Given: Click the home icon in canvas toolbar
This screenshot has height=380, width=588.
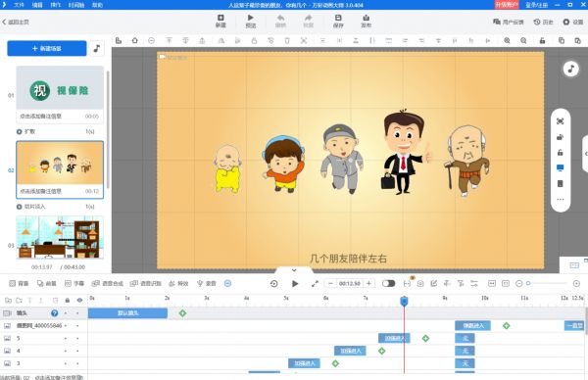Looking at the screenshot, I should [x=134, y=40].
